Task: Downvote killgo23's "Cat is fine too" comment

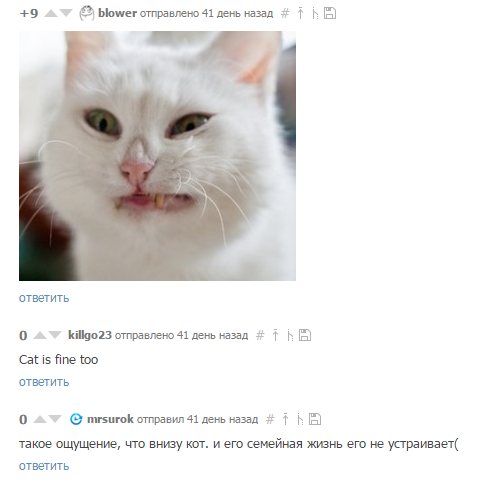Action: click(55, 335)
